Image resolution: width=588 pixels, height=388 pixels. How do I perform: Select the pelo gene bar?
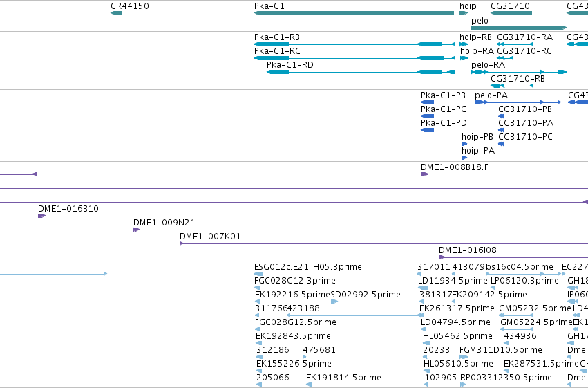click(x=519, y=28)
